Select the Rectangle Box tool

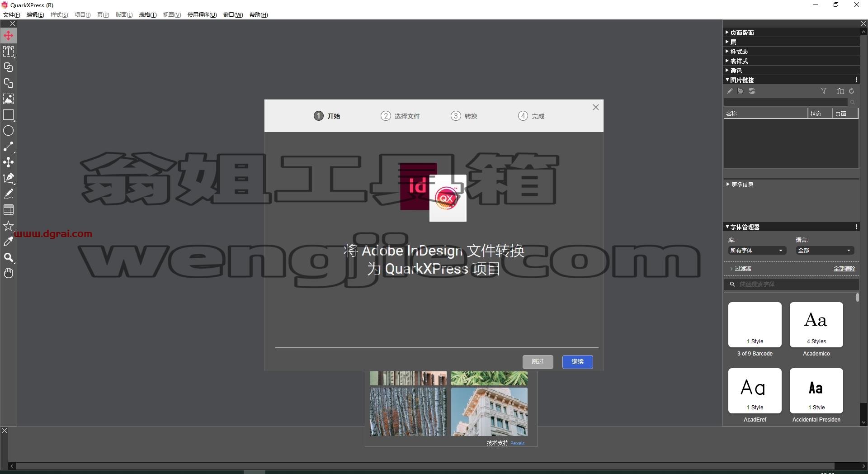click(x=9, y=115)
